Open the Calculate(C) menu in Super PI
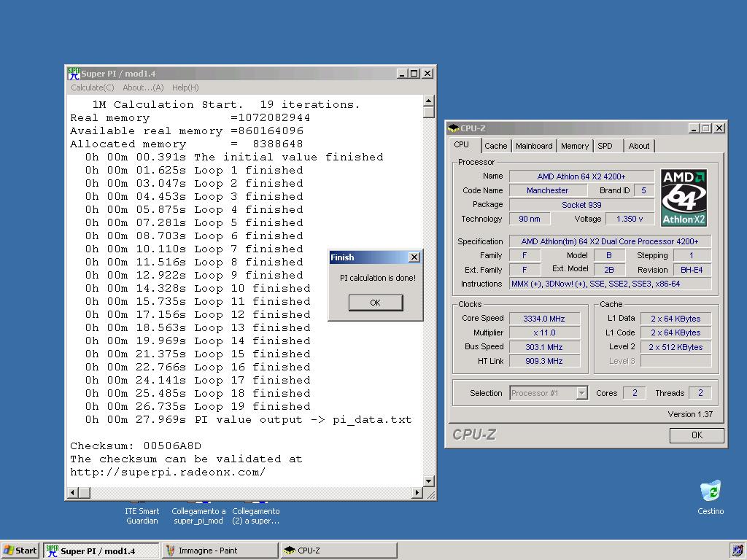This screenshot has width=747, height=560. pyautogui.click(x=93, y=87)
